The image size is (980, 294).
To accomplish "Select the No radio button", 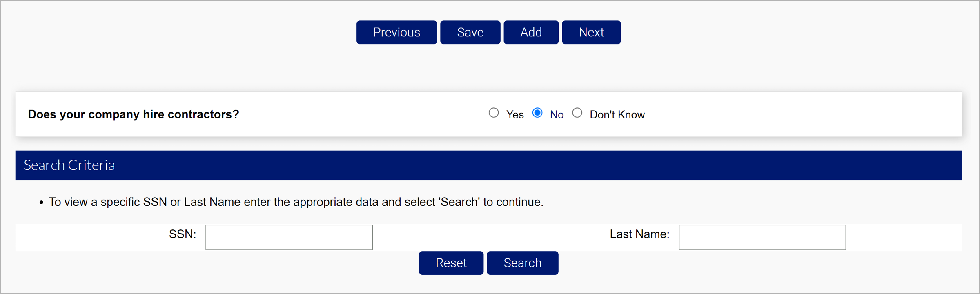I will coord(537,113).
